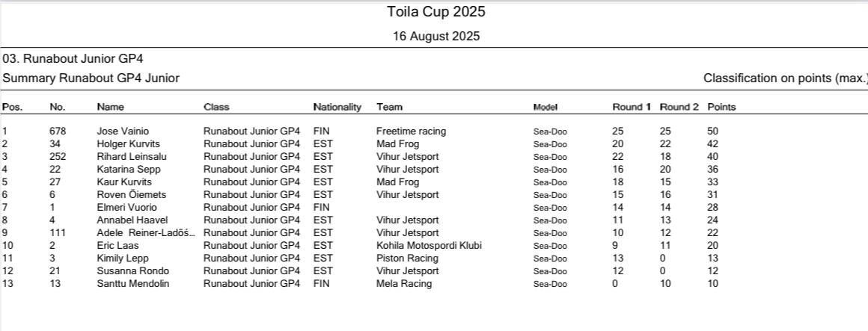Click the Mela Racing team entry
868x331 pixels.
403,283
